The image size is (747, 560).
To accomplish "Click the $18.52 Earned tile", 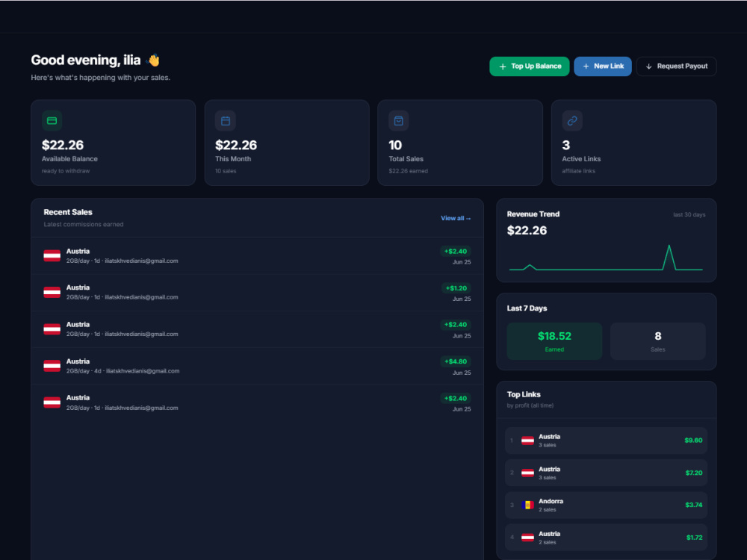I will [x=554, y=341].
